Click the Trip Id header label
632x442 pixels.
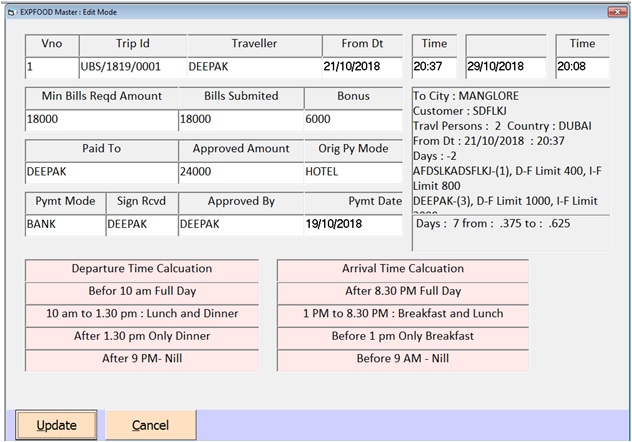[x=133, y=44]
